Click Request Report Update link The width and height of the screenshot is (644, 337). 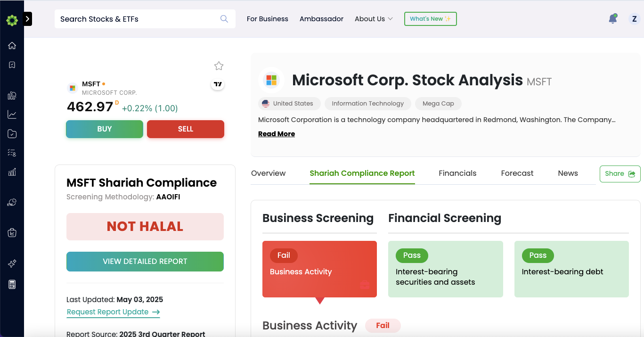[x=114, y=312]
